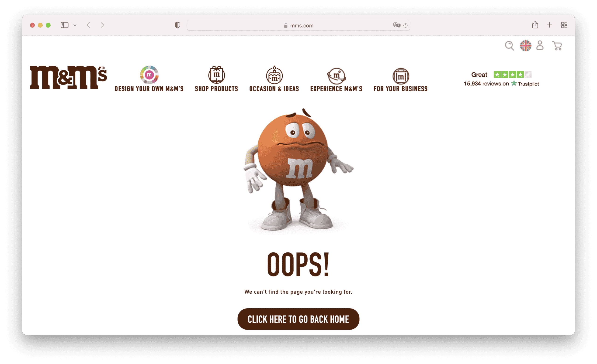Open the search magnifier icon

click(509, 45)
